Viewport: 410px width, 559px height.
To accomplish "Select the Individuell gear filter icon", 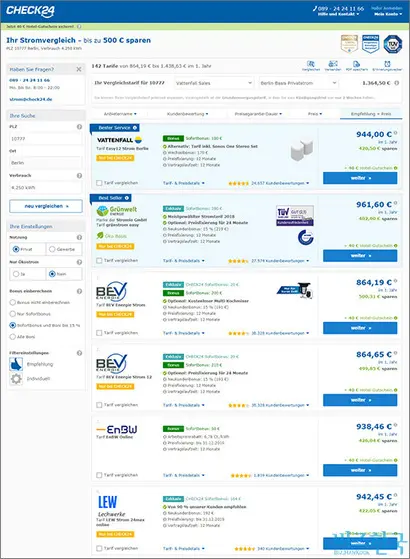I will pyautogui.click(x=16, y=379).
